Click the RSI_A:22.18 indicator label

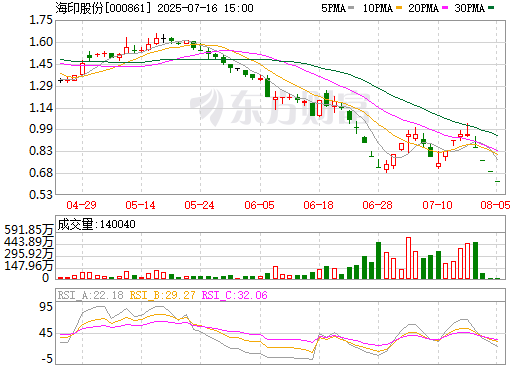pos(91,295)
